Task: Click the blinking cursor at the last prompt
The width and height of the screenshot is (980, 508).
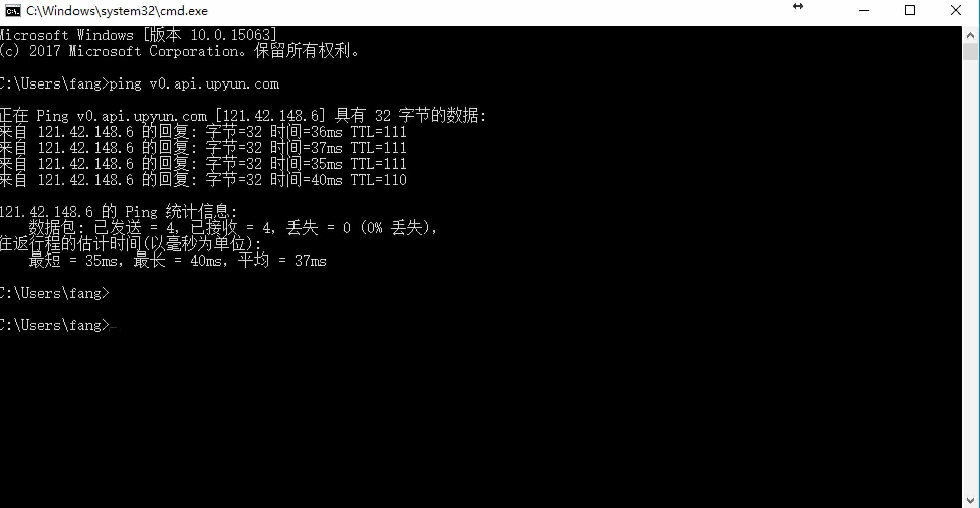Action: point(114,329)
